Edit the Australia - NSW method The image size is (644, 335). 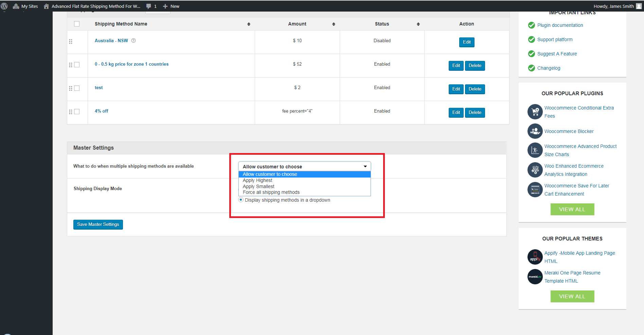point(467,42)
